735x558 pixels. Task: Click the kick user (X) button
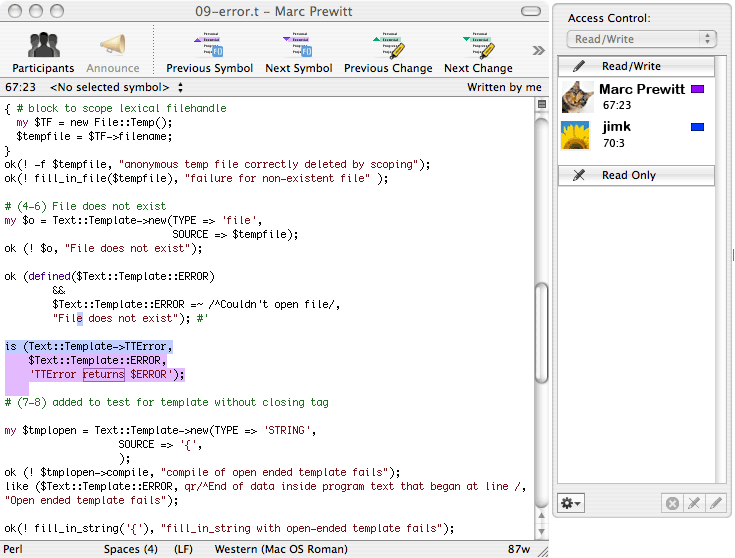coord(672,503)
